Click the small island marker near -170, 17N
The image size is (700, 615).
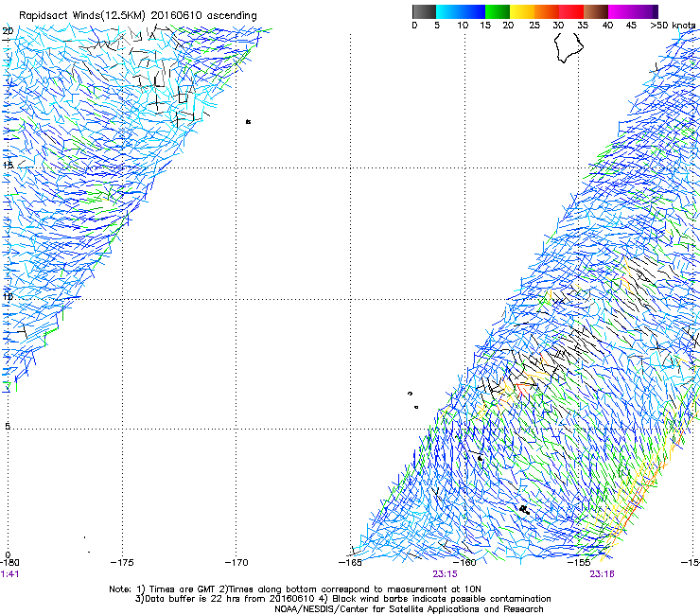click(248, 121)
